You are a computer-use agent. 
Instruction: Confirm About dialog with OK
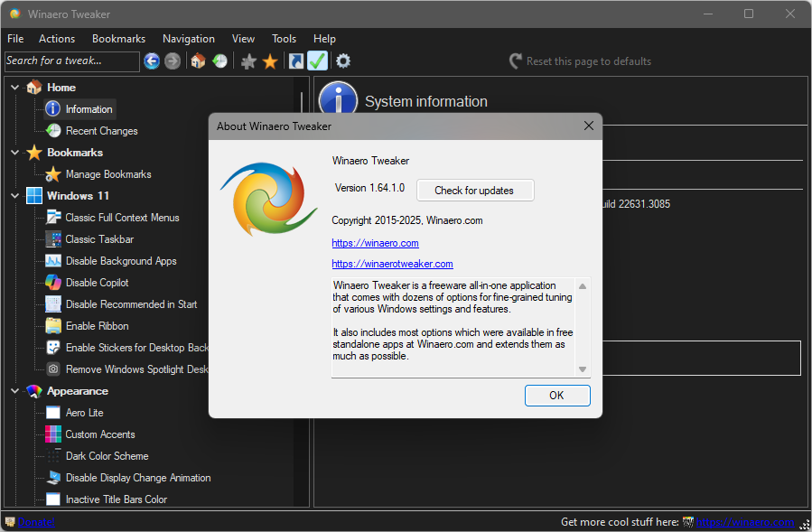pos(557,396)
